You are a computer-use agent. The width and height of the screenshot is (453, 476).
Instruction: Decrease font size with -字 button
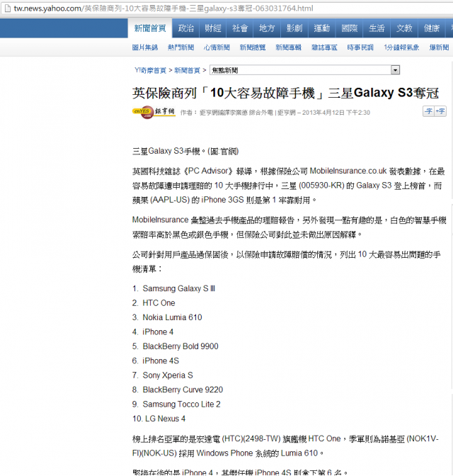[428, 111]
